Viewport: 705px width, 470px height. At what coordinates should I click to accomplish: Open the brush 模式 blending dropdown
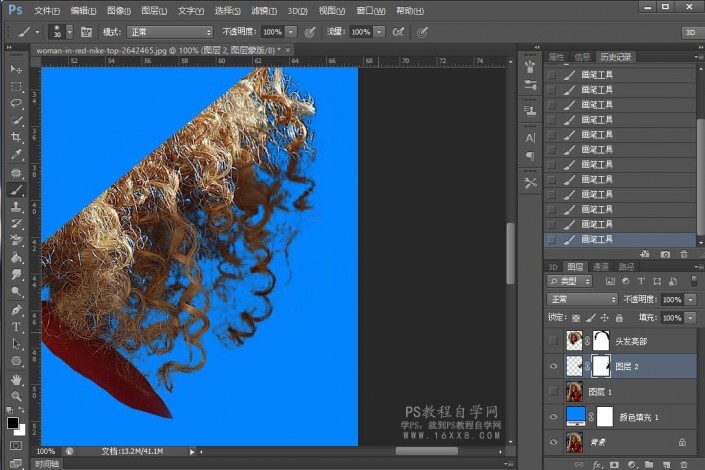tap(169, 32)
